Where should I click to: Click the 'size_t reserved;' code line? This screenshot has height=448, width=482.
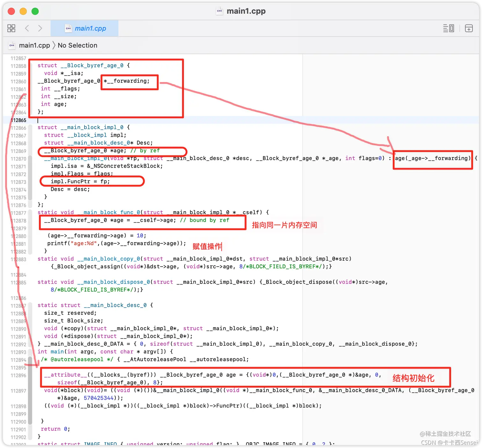(x=70, y=313)
